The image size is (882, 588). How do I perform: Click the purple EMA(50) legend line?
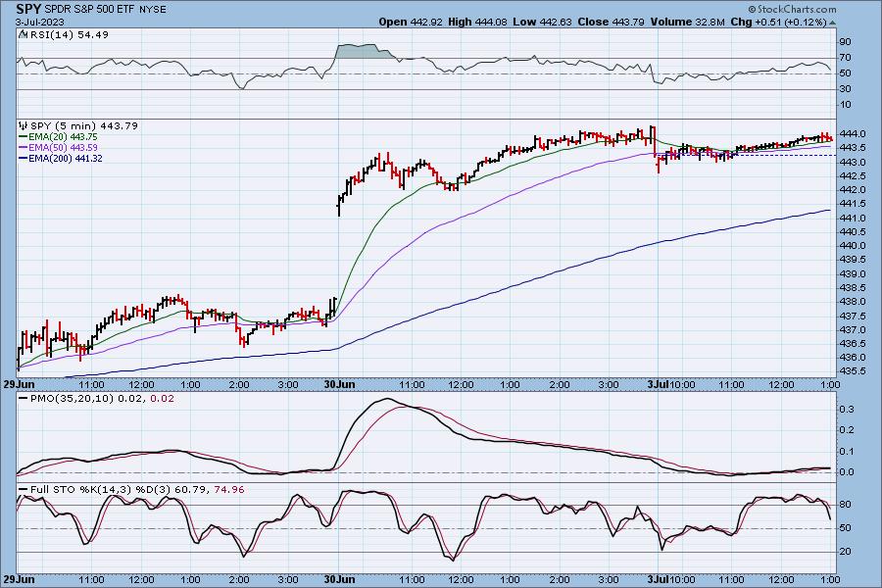click(x=24, y=147)
